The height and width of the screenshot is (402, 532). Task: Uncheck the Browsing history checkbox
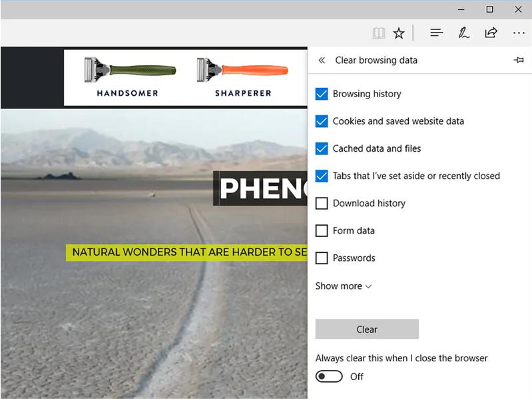tap(322, 94)
